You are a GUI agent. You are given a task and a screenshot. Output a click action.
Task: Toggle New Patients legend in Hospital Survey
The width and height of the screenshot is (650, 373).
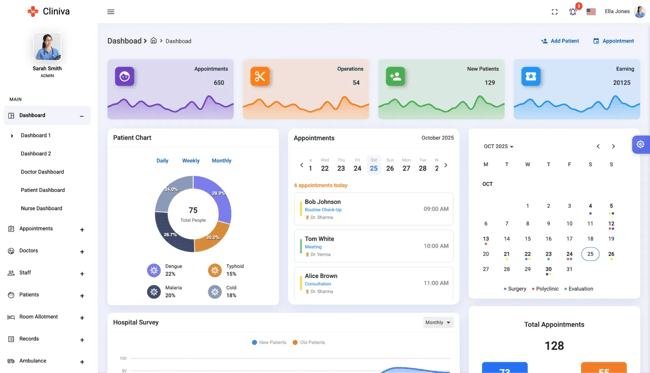[x=269, y=342]
